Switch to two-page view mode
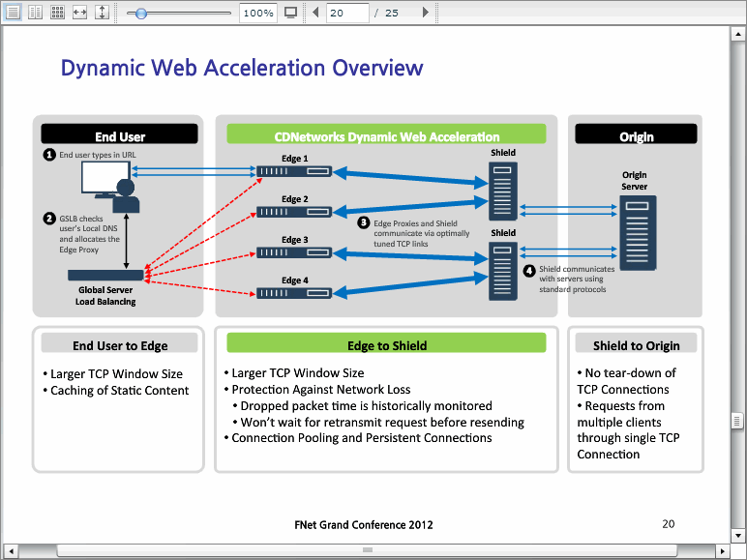747x560 pixels. 35,13
